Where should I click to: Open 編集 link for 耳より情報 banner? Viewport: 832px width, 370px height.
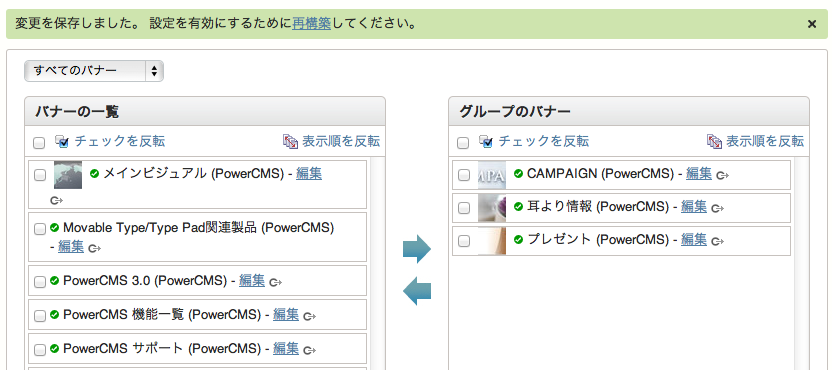coord(694,206)
